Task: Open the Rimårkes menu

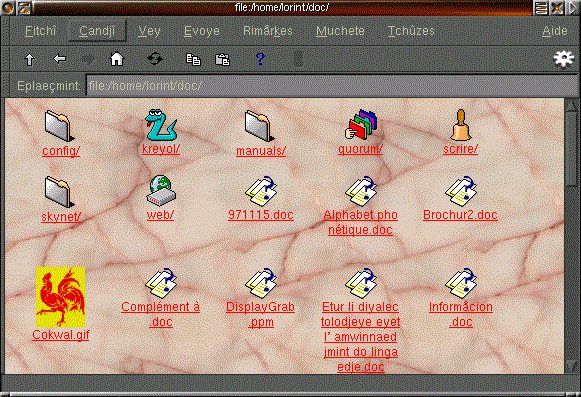Action: pos(268,31)
